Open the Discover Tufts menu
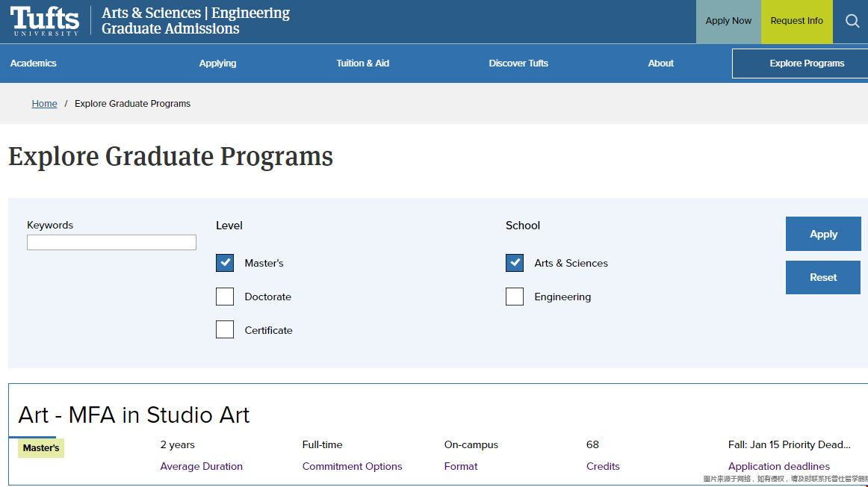 (518, 63)
